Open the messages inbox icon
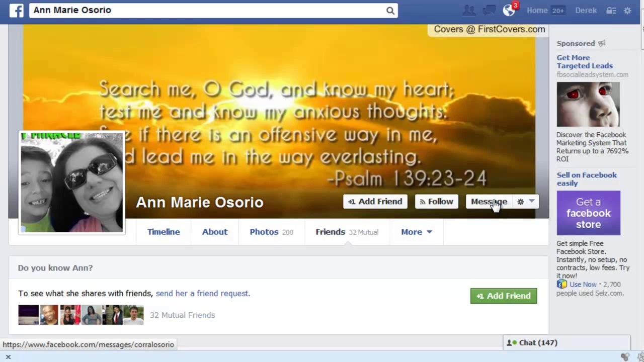644x362 pixels. [489, 11]
